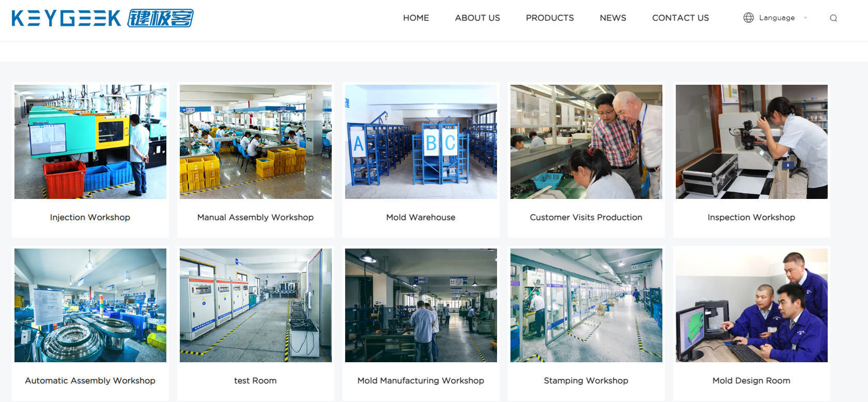Open the Language selector label

777,18
